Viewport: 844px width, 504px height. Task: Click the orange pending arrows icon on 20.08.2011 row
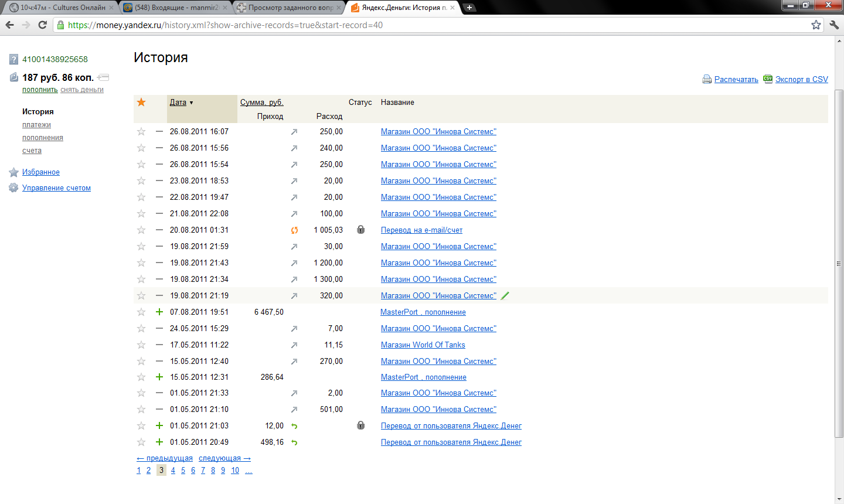(294, 230)
